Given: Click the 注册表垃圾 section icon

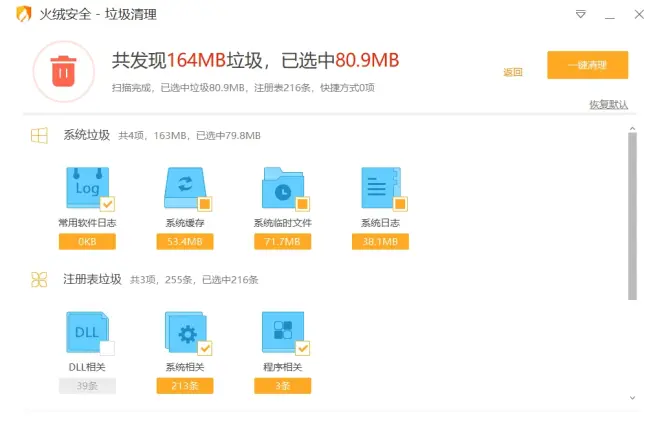Looking at the screenshot, I should tap(39, 280).
